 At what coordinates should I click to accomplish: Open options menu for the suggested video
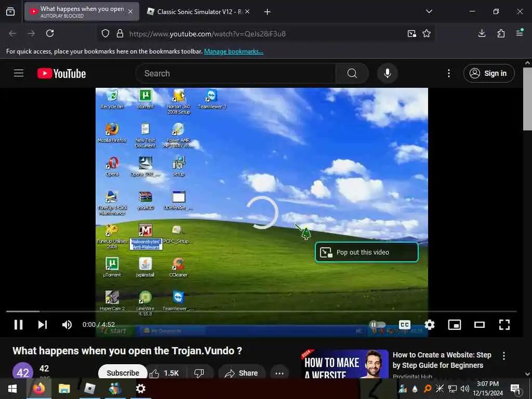(x=504, y=355)
